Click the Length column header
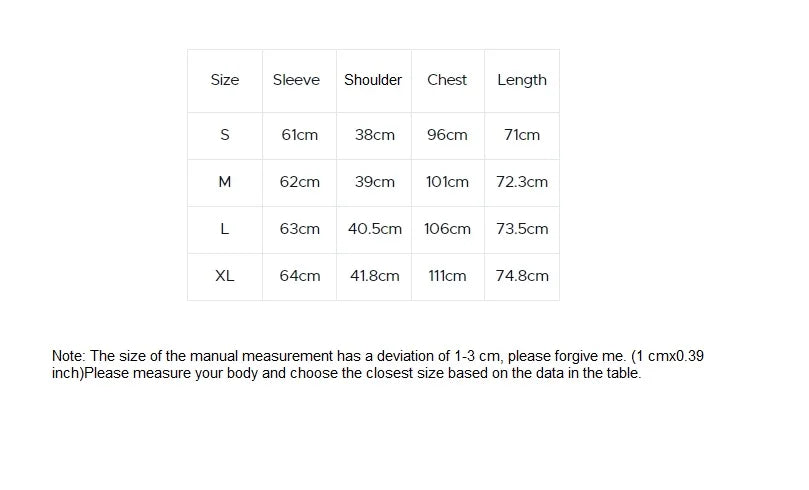 (x=522, y=80)
